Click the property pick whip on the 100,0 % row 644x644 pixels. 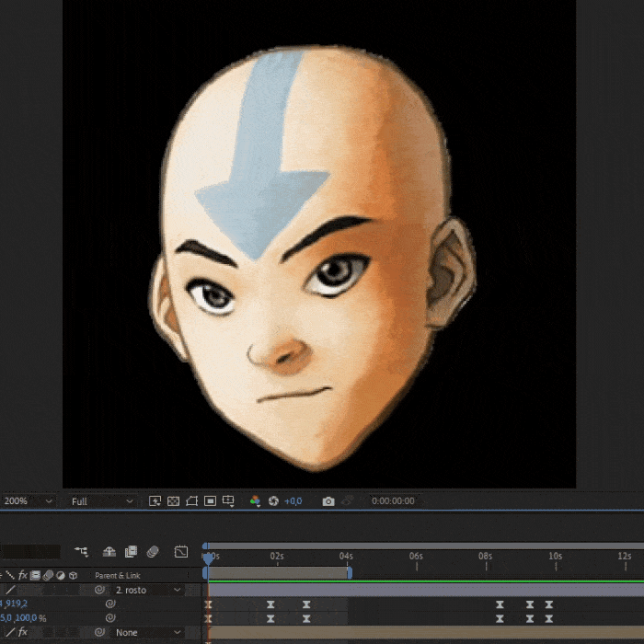click(x=110, y=618)
